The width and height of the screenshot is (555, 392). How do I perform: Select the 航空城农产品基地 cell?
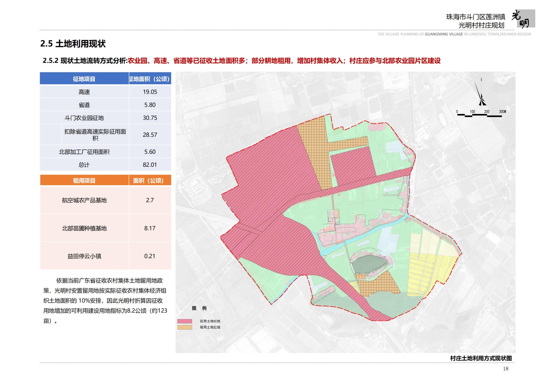pos(84,200)
